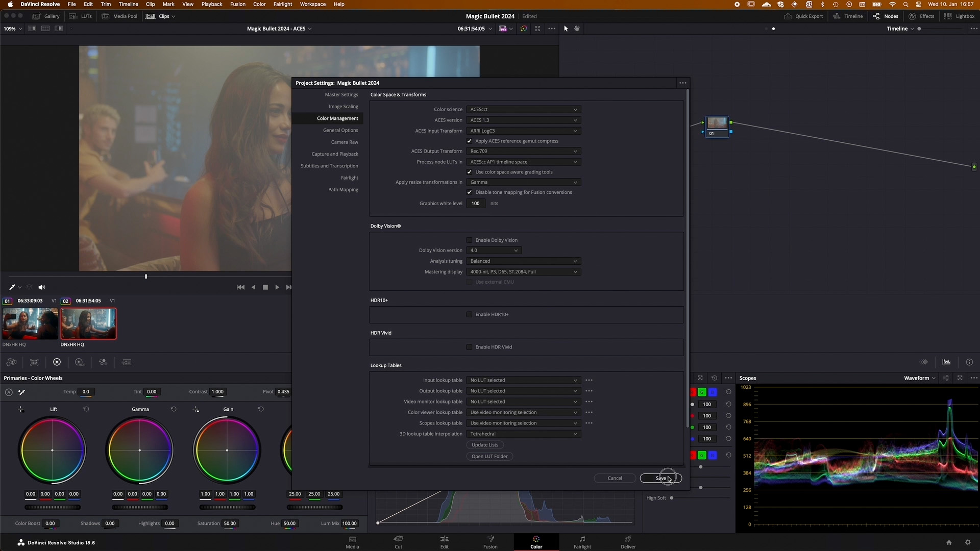Reset the Gain color wheel
The width and height of the screenshot is (980, 551).
261,409
